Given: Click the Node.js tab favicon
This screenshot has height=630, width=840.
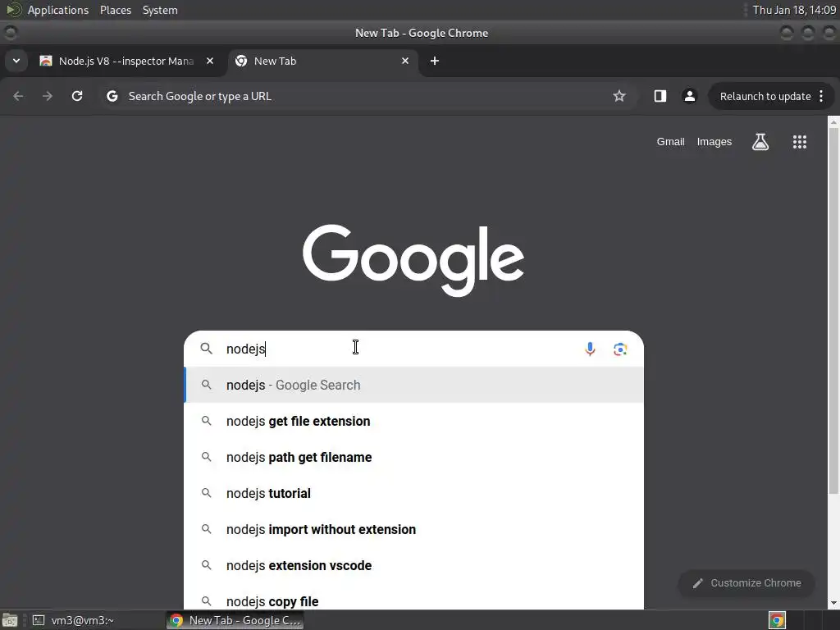Looking at the screenshot, I should tap(46, 61).
